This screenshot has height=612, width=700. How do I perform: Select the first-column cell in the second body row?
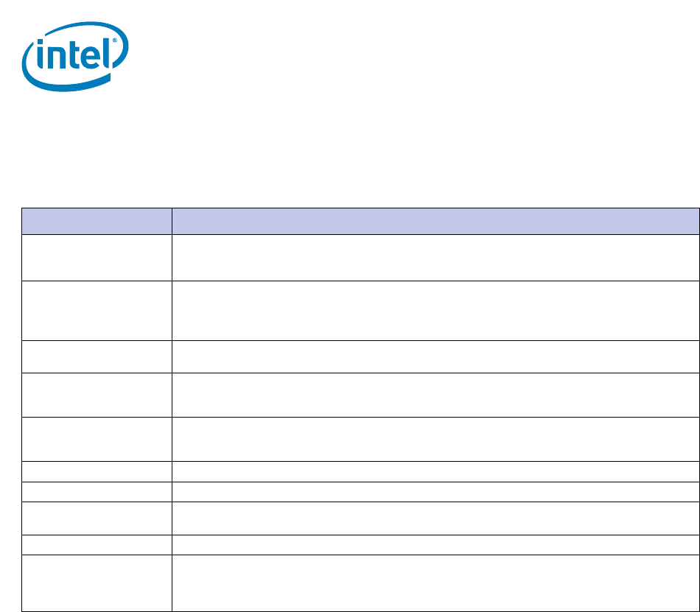(x=97, y=310)
